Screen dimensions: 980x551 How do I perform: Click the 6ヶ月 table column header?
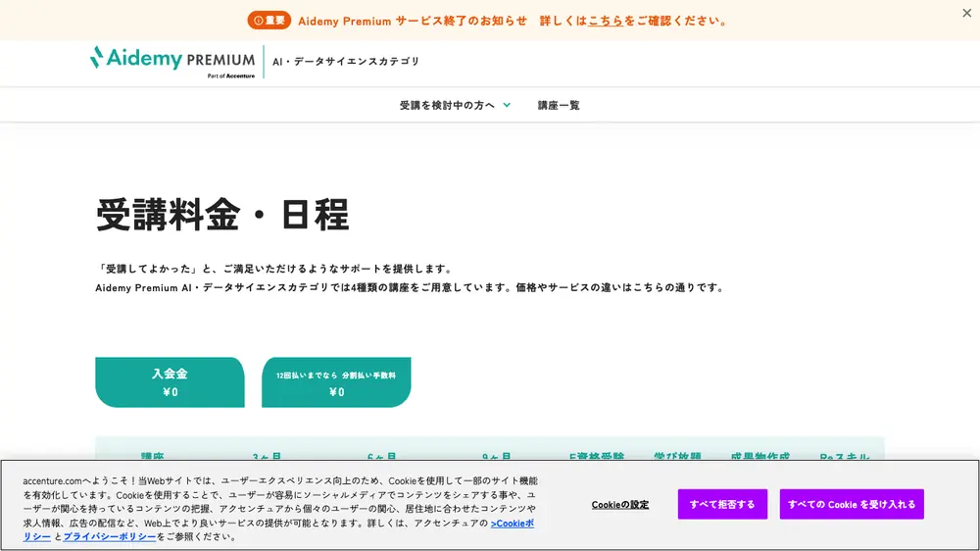point(382,457)
